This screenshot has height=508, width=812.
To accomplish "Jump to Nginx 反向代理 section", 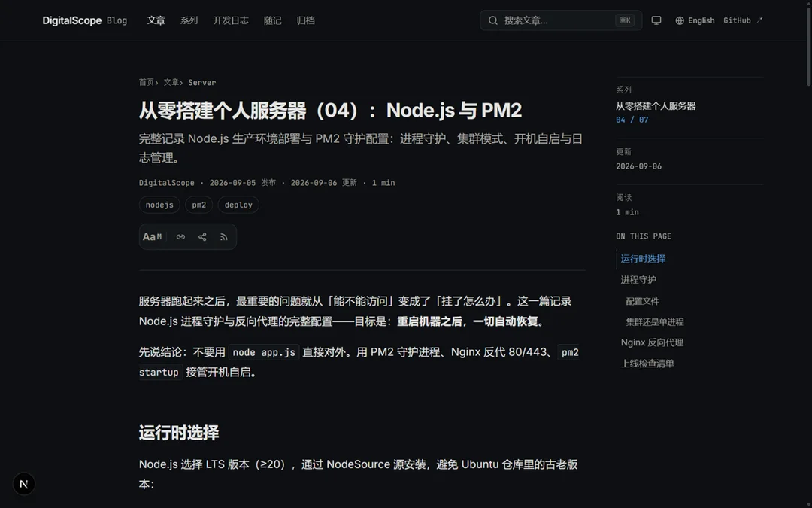I will click(652, 342).
